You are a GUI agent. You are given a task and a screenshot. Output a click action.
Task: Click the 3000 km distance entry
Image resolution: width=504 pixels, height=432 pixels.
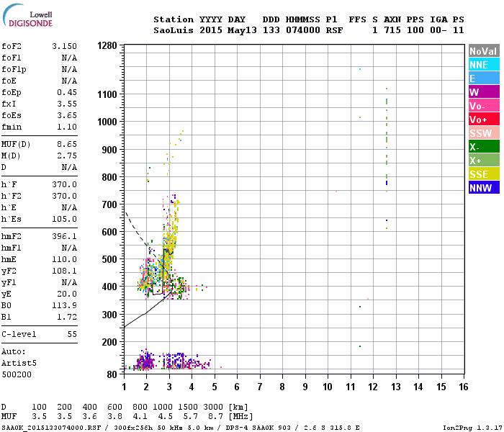[x=213, y=407]
